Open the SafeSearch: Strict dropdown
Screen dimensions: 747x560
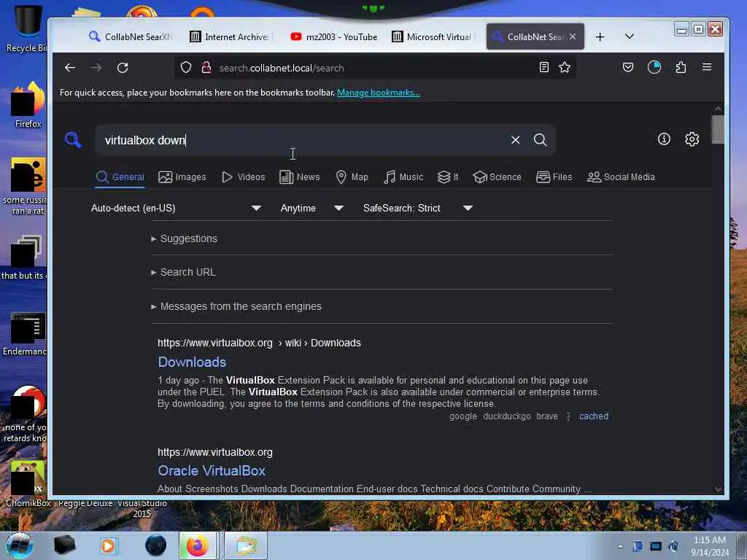point(418,208)
